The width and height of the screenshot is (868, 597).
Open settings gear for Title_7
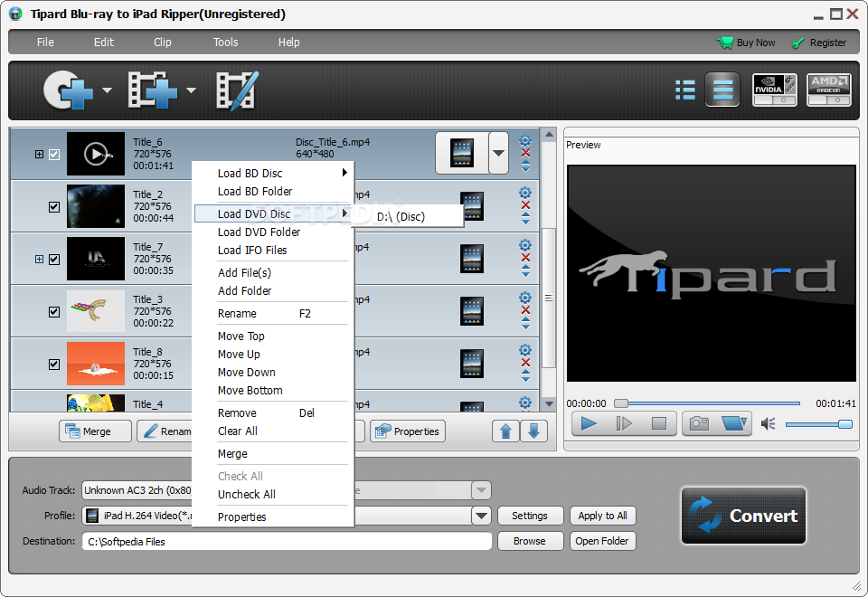tap(525, 245)
